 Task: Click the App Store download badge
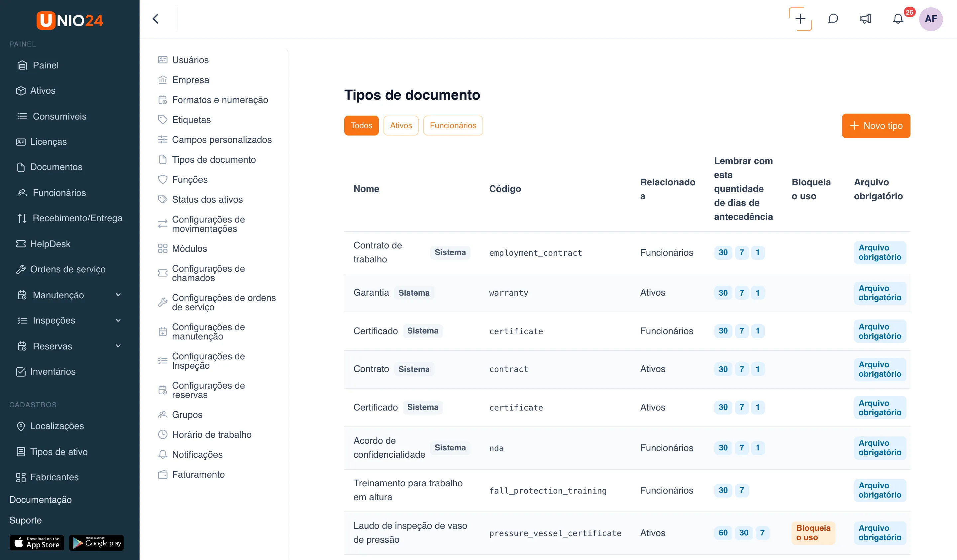click(x=37, y=542)
